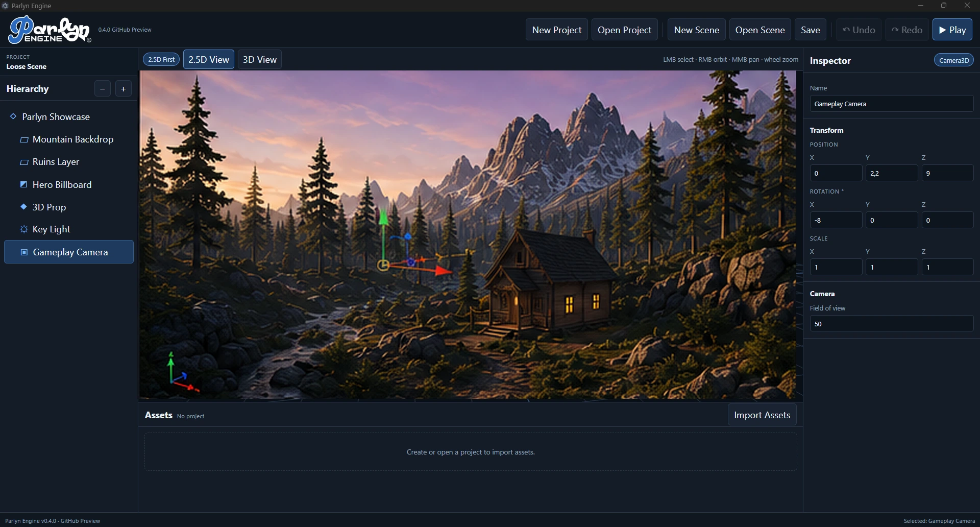Select the Ruins Layer node

point(69,162)
